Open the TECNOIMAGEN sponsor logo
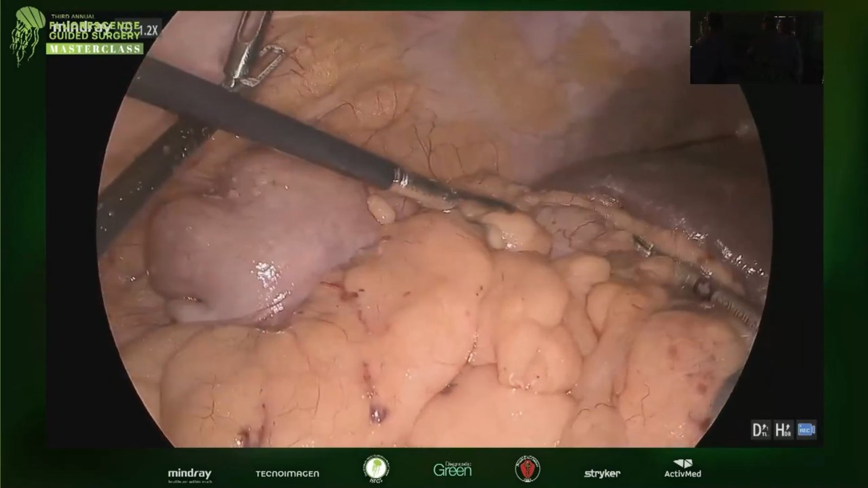This screenshot has width=868, height=488. [287, 474]
